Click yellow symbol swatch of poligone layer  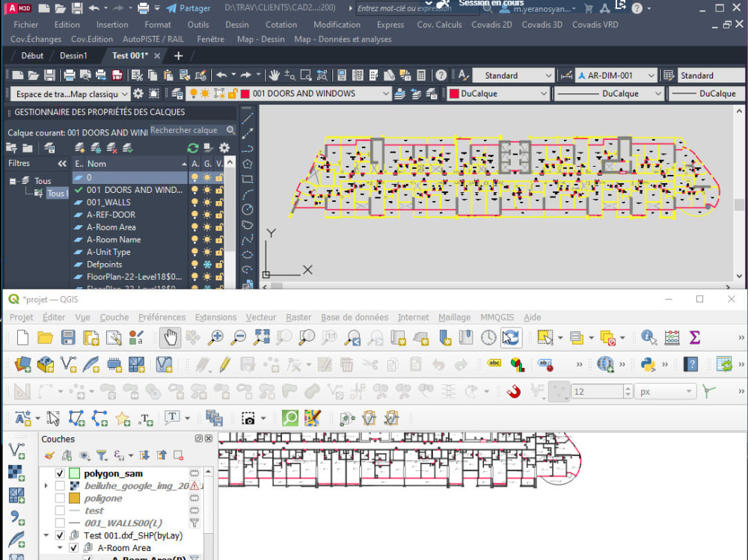tap(74, 498)
